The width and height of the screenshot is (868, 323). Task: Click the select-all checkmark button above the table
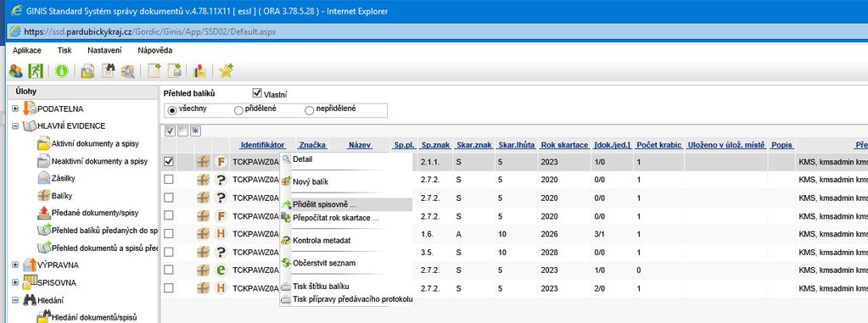170,131
